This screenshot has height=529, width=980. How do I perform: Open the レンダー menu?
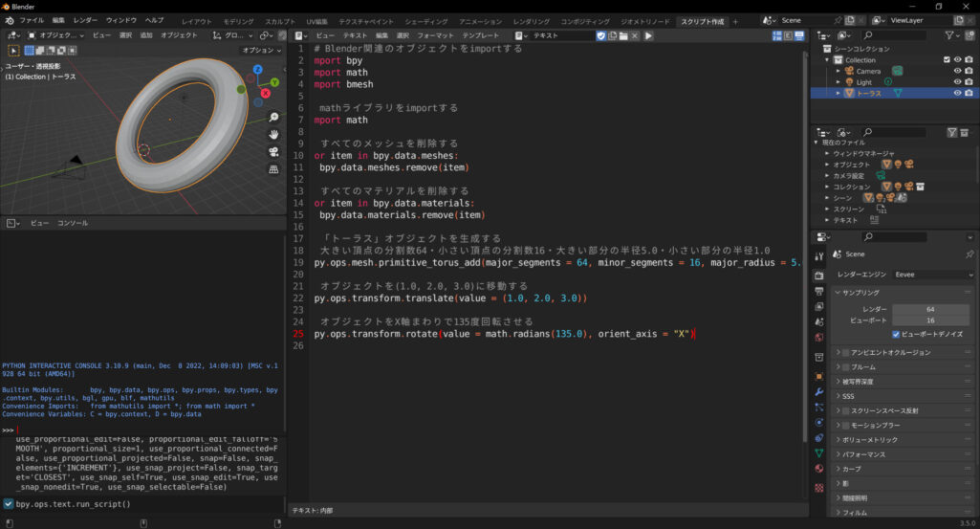pos(85,21)
